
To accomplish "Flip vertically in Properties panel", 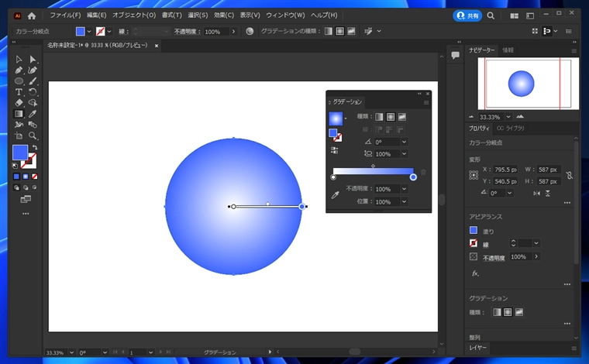I will [x=548, y=194].
